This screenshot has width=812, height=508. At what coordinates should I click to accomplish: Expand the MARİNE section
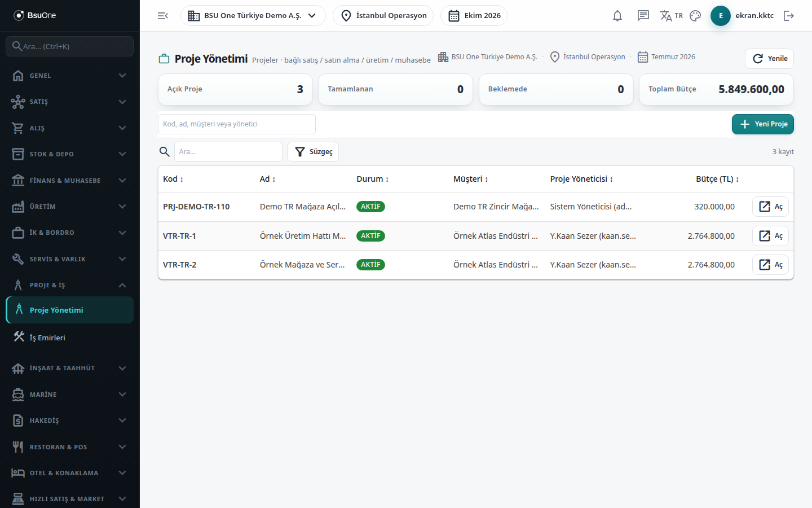(70, 395)
